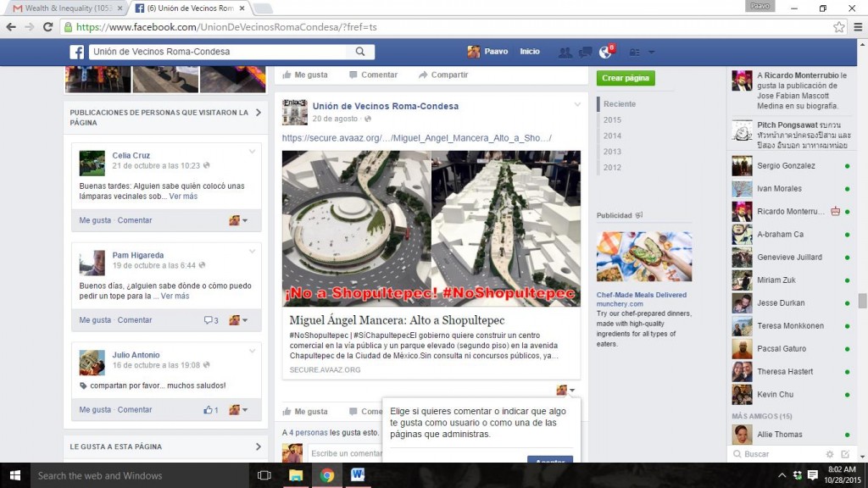The width and height of the screenshot is (868, 488).
Task: Open friend requests icon
Action: pyautogui.click(x=565, y=53)
